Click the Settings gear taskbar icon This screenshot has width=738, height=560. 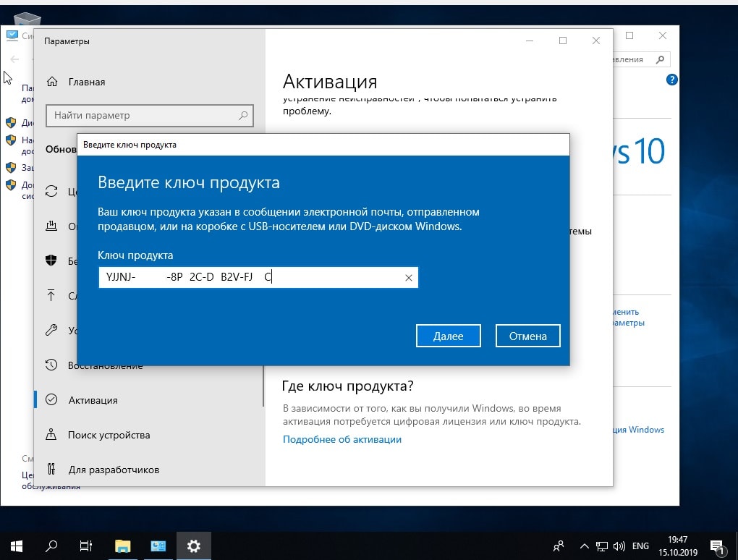pyautogui.click(x=193, y=546)
